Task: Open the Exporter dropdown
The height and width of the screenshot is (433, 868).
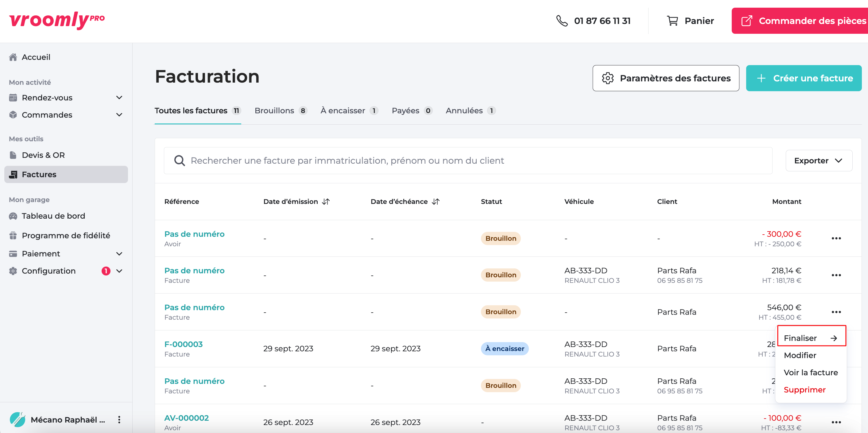Action: pos(819,161)
